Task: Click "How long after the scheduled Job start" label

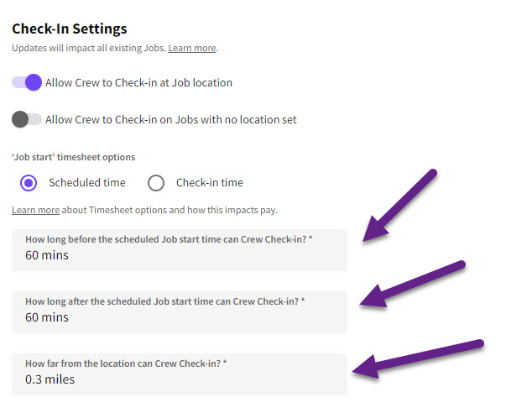Action: pos(164,301)
